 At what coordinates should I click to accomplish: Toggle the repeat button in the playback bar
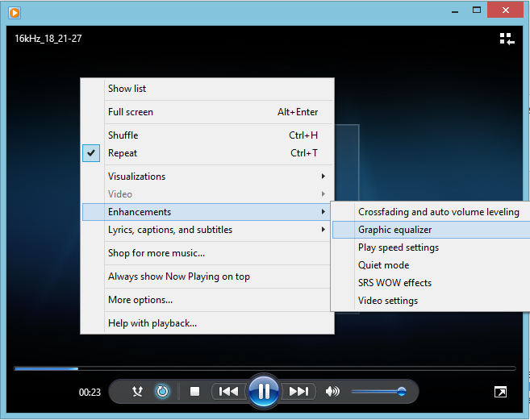coord(162,392)
